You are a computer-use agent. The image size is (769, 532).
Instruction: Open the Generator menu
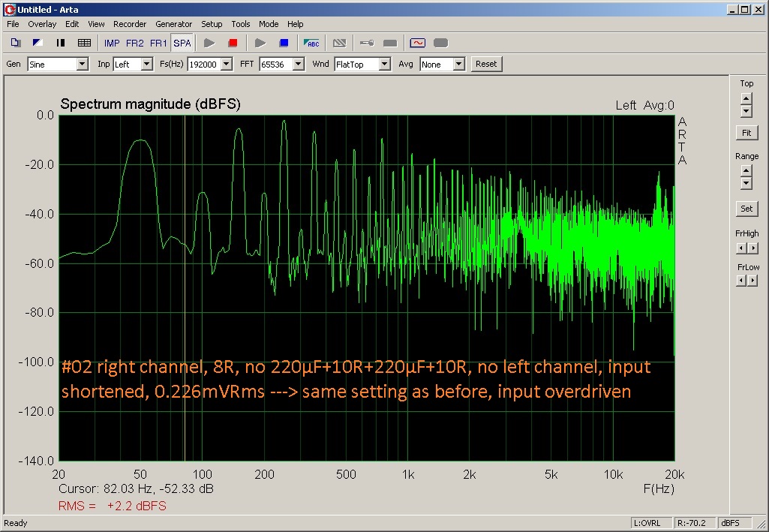coord(173,24)
